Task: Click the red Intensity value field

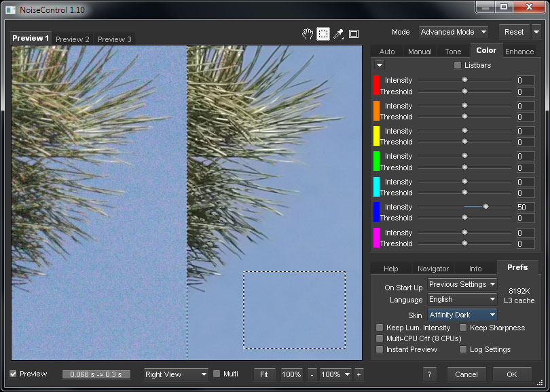Action: 525,81
